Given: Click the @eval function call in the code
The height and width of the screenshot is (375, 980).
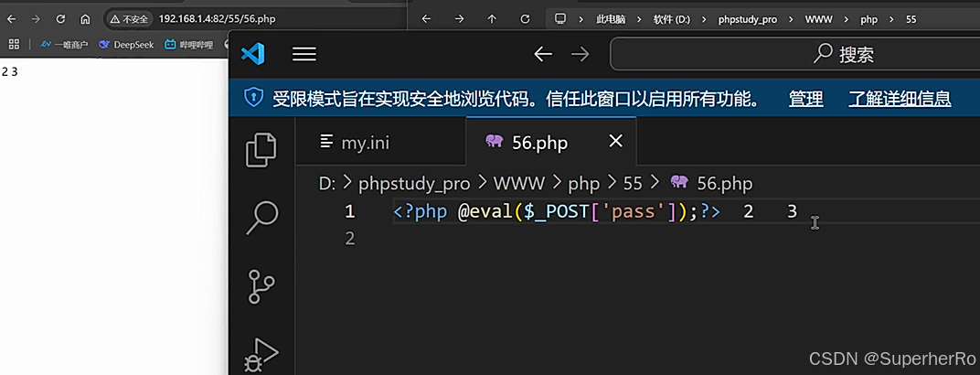Looking at the screenshot, I should pyautogui.click(x=485, y=212).
